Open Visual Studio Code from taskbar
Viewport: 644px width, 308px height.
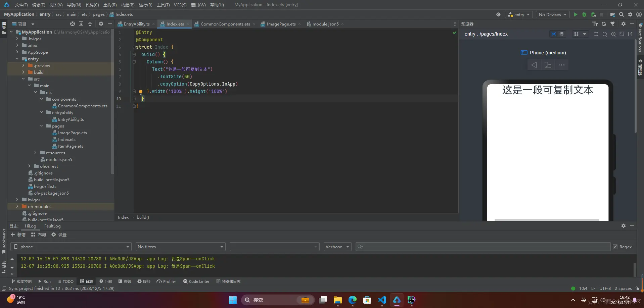coord(382,300)
